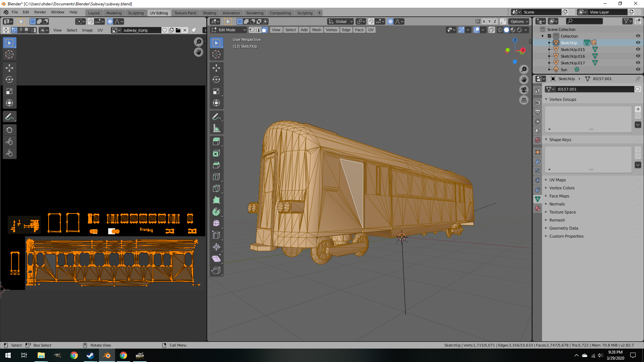Toggle UV sync selection in UV editor
Viewport: 644px width, 362px height.
(6, 30)
